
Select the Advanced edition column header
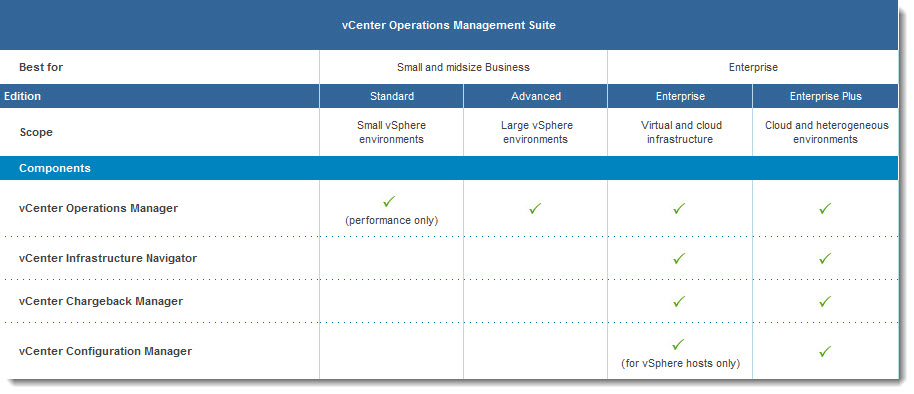pyautogui.click(x=536, y=96)
